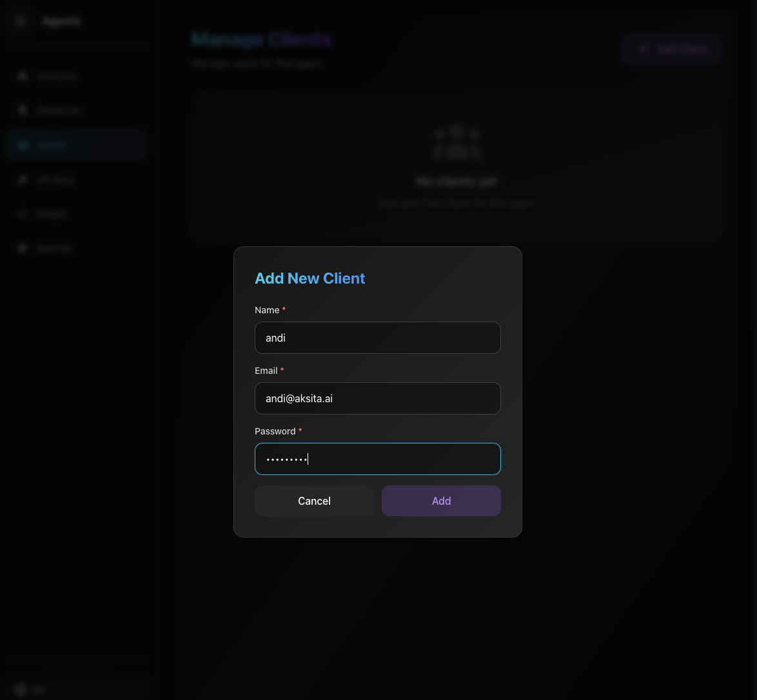Screen dimensions: 757x700
Task: Click the hamburger icon beside Agents
Action: click(19, 21)
